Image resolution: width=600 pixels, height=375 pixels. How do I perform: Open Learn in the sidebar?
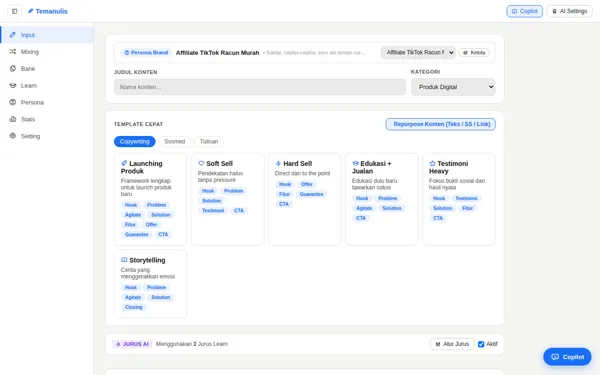tap(47, 85)
